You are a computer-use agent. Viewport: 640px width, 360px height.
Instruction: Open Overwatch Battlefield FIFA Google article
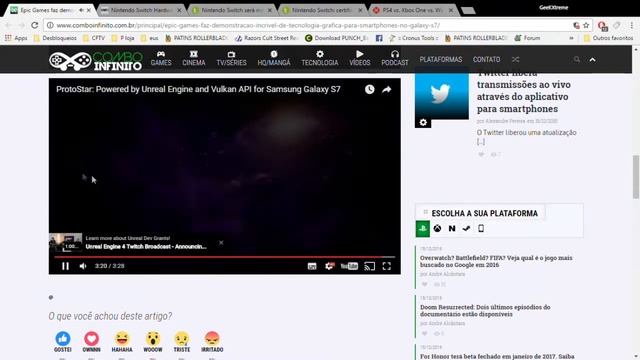coord(496,261)
